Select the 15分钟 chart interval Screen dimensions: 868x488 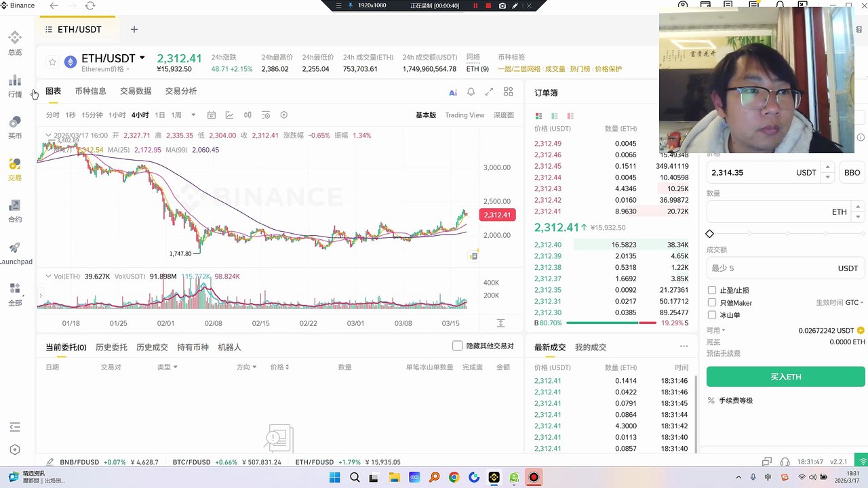(x=92, y=115)
